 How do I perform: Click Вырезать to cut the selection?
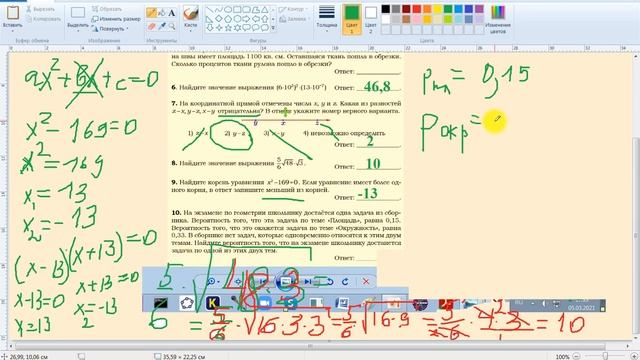[40, 9]
